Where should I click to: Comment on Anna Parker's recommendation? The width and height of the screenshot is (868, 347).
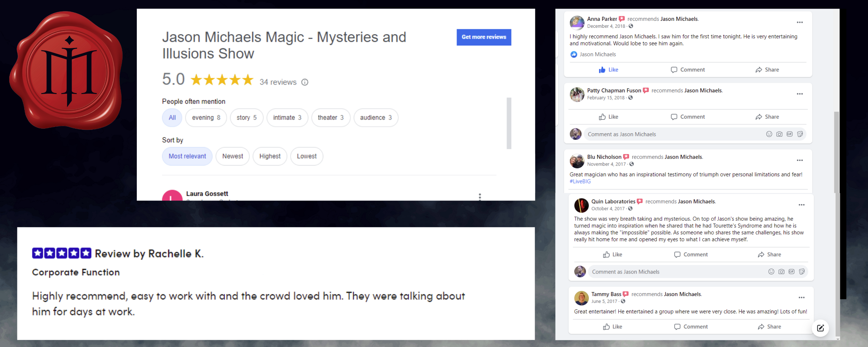(x=688, y=70)
